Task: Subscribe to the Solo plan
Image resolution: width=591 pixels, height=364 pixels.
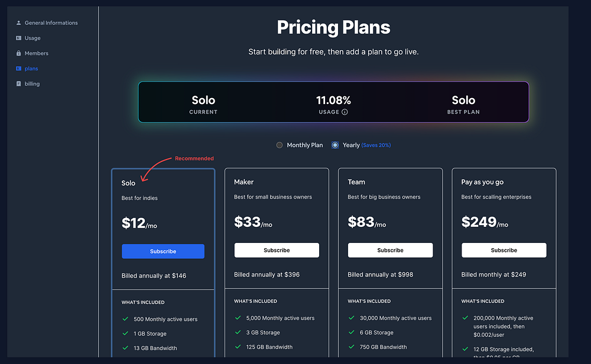Action: (x=163, y=252)
